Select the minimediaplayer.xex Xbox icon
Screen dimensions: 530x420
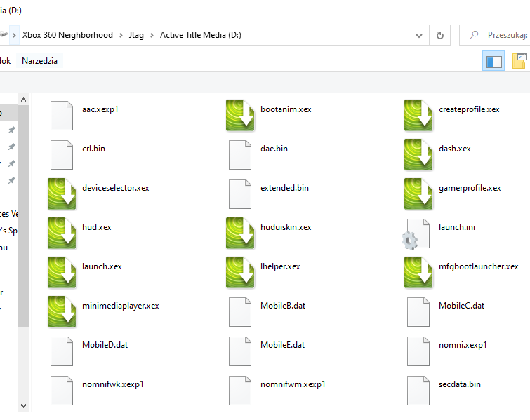(62, 311)
